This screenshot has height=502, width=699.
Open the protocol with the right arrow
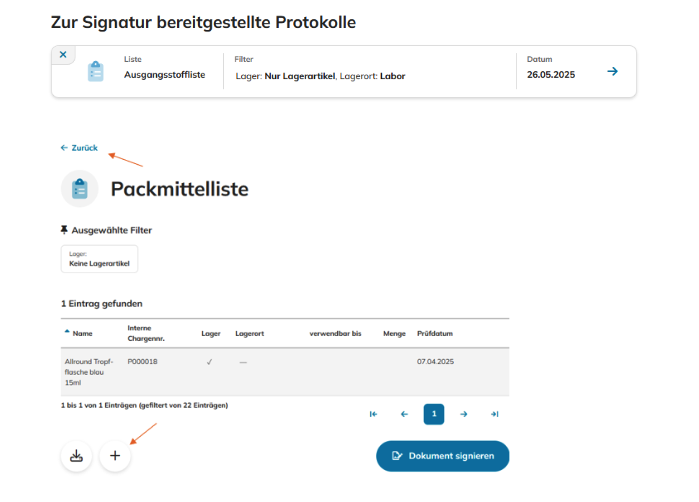pos(612,71)
